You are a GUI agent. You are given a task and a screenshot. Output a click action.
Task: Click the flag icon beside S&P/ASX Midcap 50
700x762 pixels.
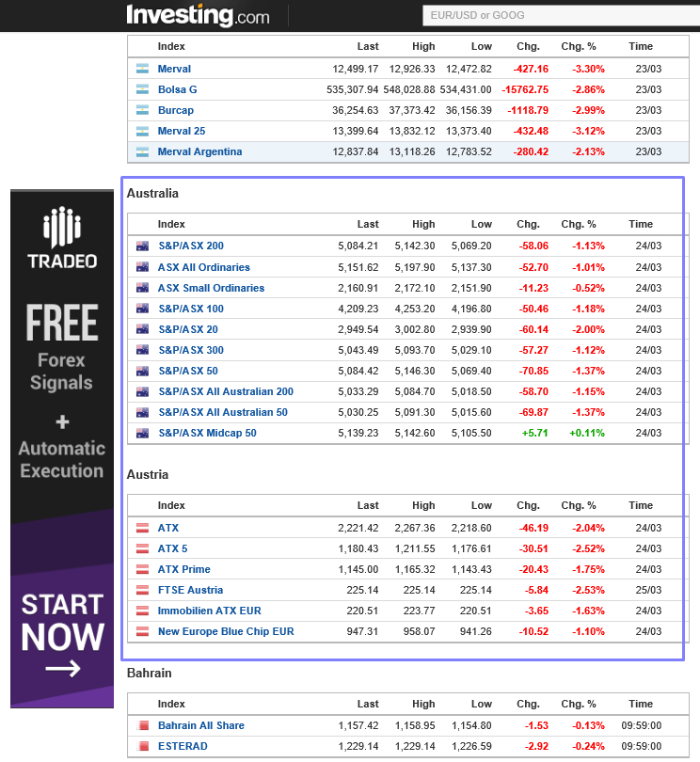pos(143,433)
